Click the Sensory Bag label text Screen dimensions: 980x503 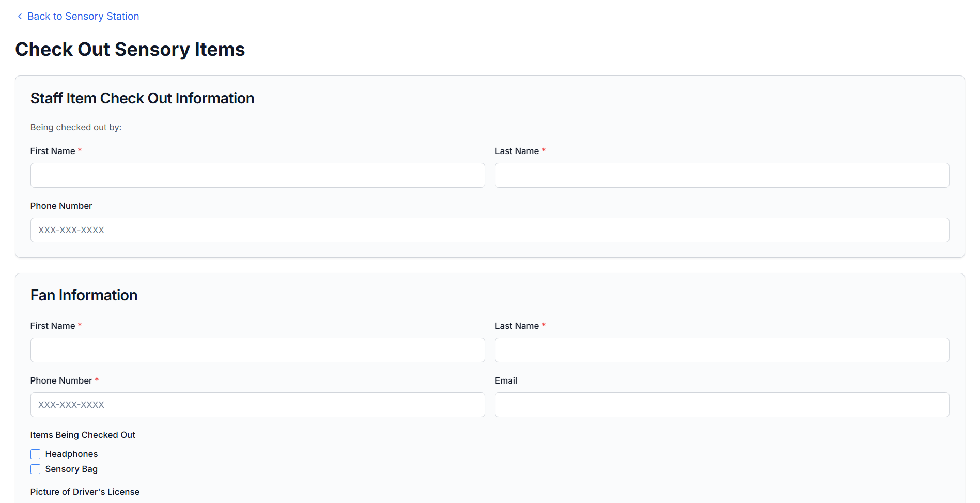(71, 469)
